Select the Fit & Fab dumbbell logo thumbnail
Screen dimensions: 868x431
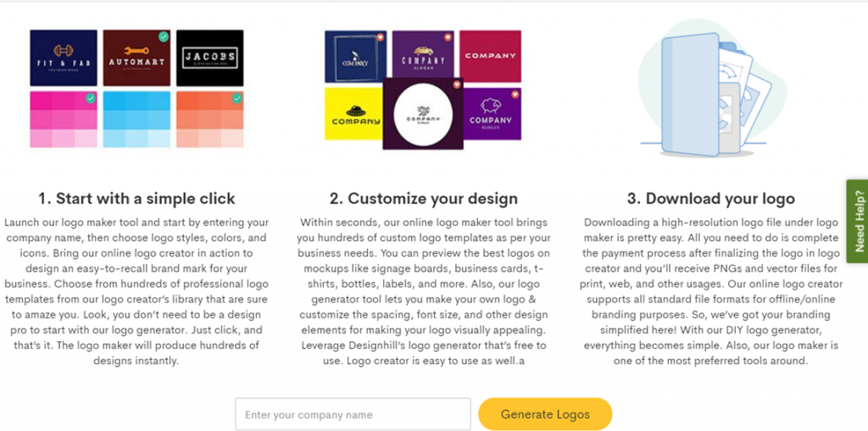(64, 58)
